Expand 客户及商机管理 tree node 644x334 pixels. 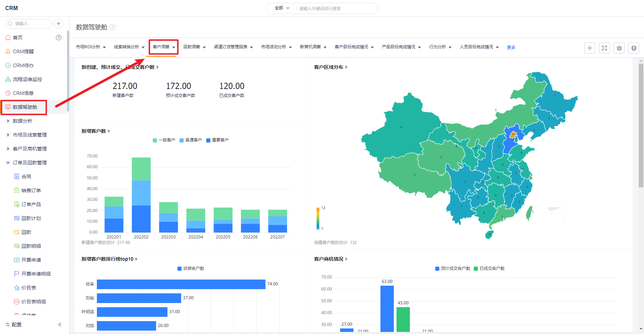click(x=8, y=149)
